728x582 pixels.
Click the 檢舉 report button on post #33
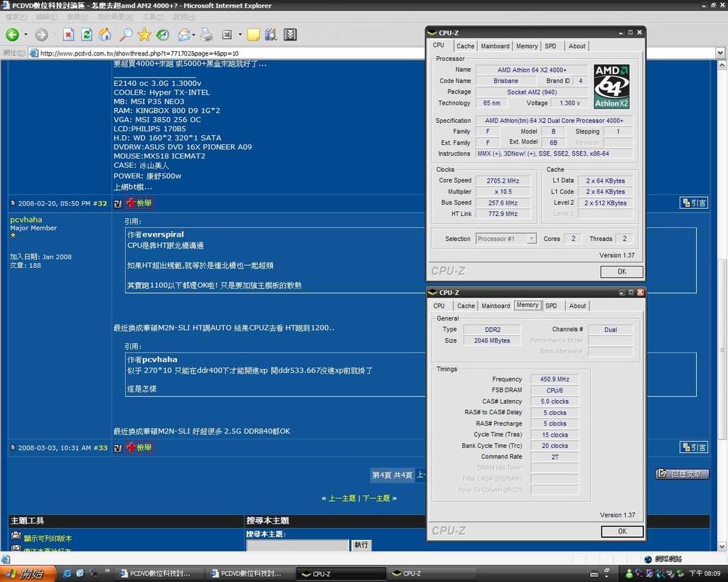point(139,448)
